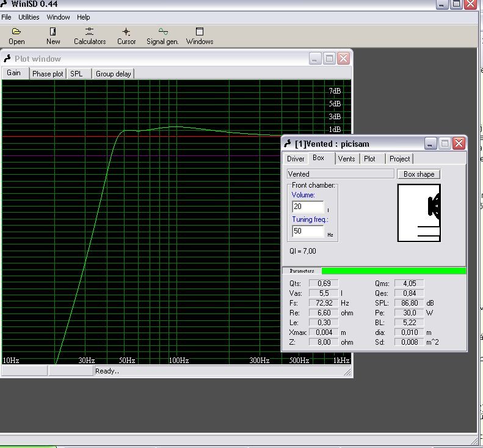This screenshot has width=483, height=448.
Task: Click the Tuning freq. input field
Action: tap(308, 232)
